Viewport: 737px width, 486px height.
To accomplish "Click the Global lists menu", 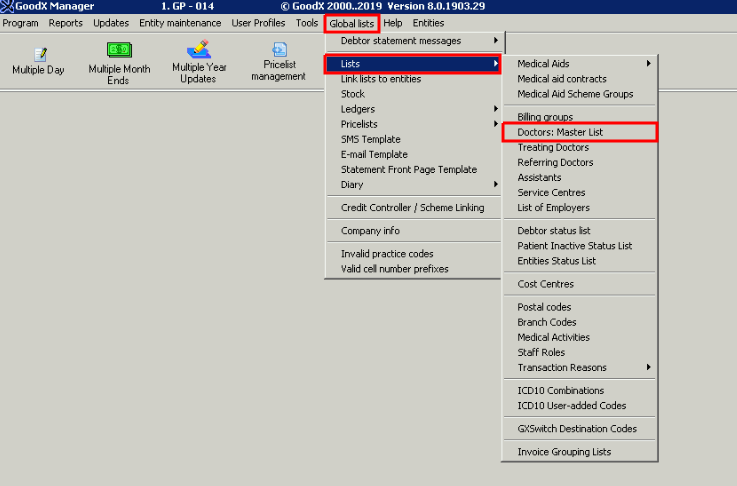I will [352, 24].
